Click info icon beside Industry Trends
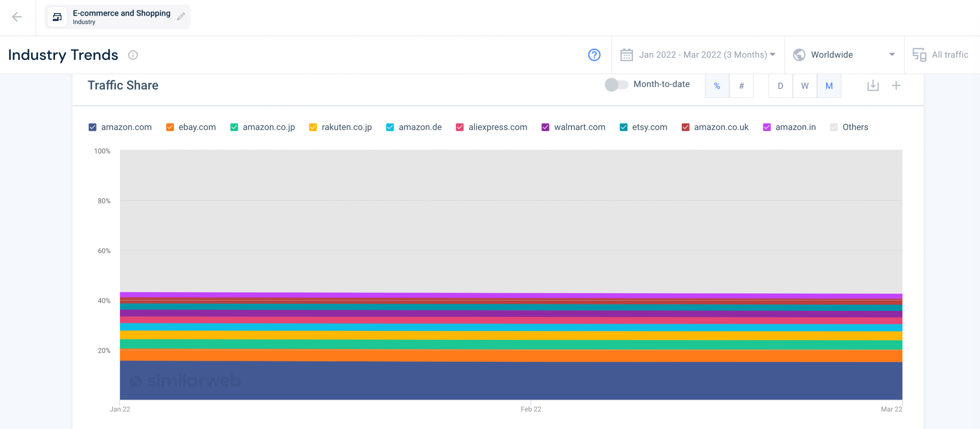980x429 pixels. pos(133,55)
